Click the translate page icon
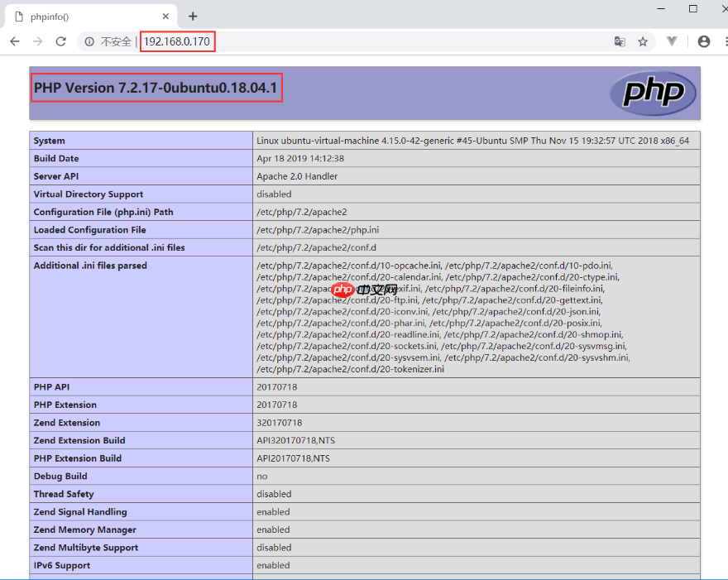 pyautogui.click(x=620, y=42)
